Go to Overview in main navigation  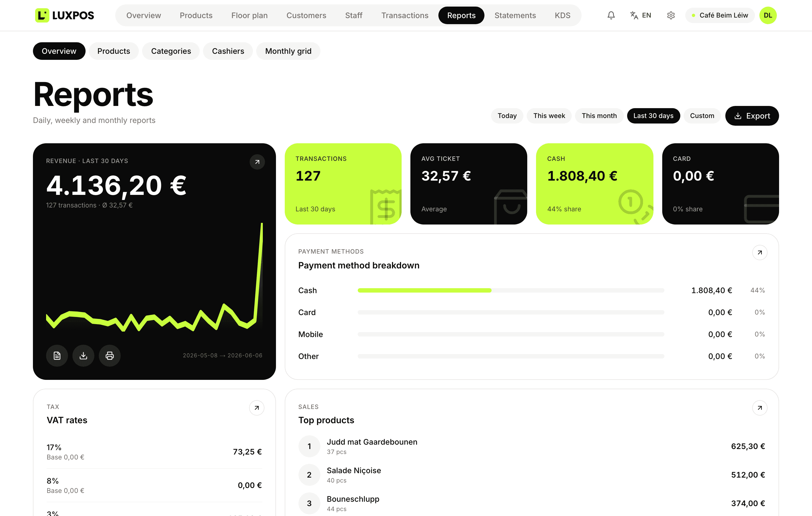pyautogui.click(x=144, y=15)
